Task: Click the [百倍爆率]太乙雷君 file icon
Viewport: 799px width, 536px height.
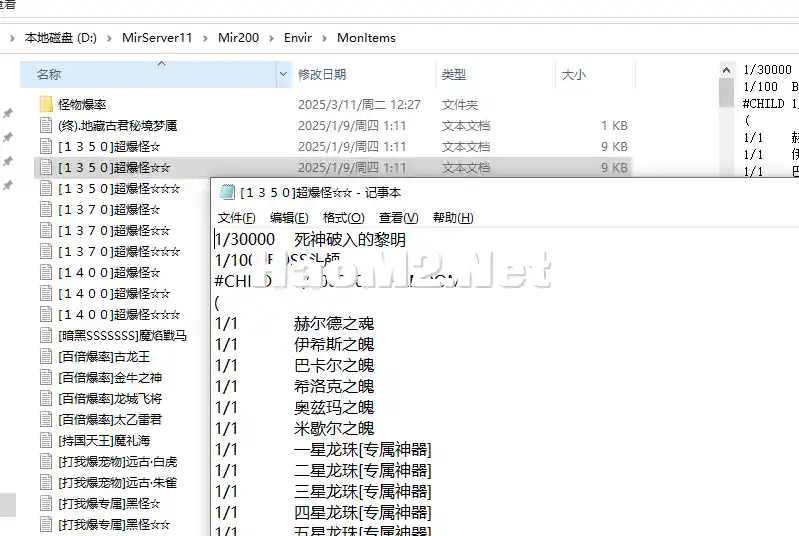Action: (46, 419)
